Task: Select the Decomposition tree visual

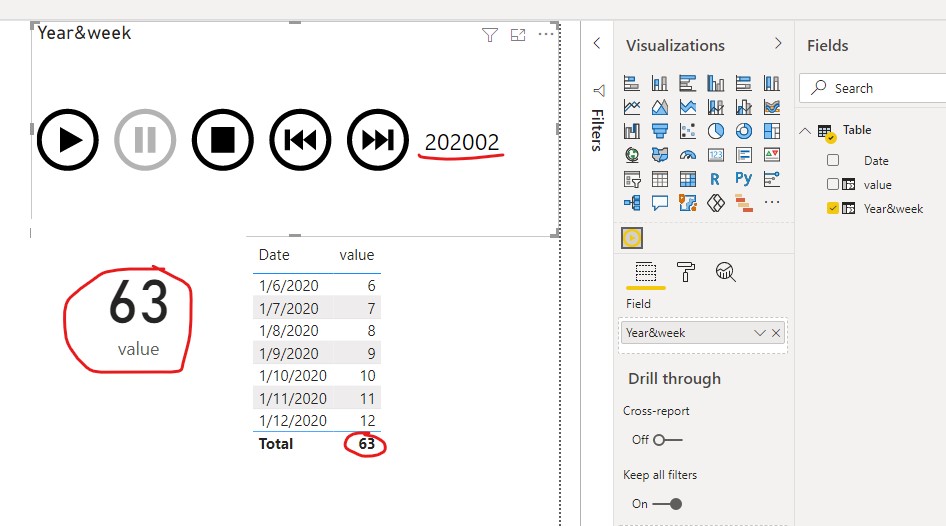Action: (x=632, y=203)
